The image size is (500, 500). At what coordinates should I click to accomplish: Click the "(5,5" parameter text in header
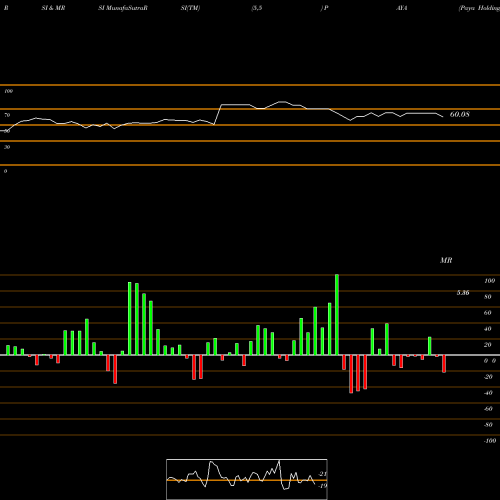(x=257, y=8)
